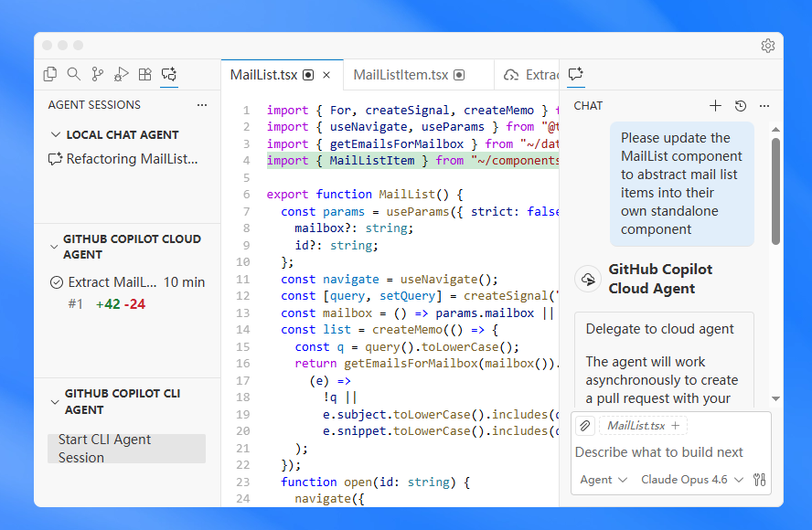Open the Extensions view
This screenshot has width=812, height=530.
(145, 74)
